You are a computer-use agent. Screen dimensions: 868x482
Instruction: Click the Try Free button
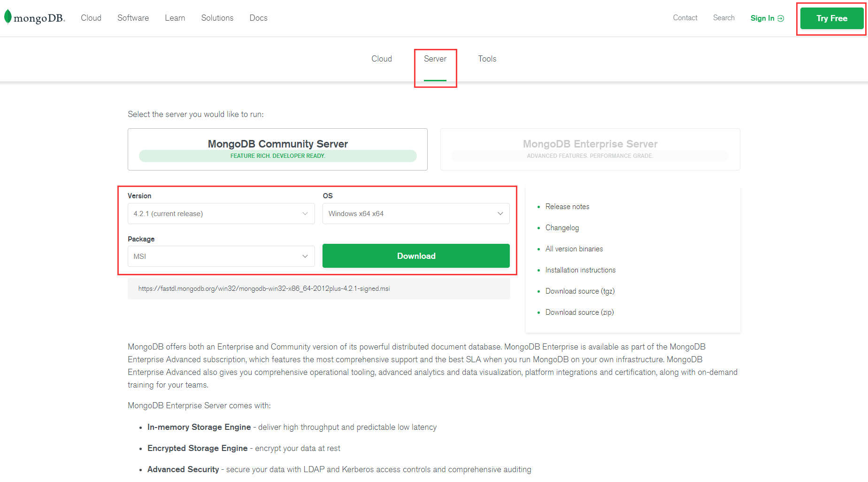point(831,18)
